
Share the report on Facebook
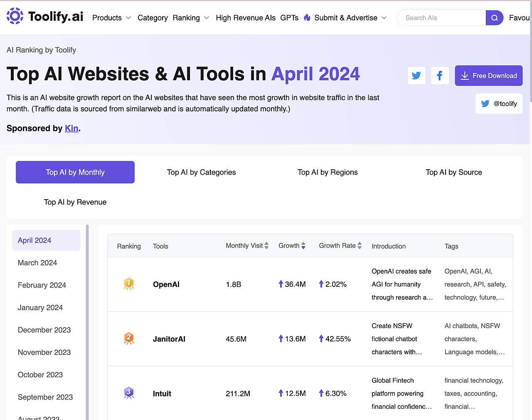pyautogui.click(x=440, y=76)
